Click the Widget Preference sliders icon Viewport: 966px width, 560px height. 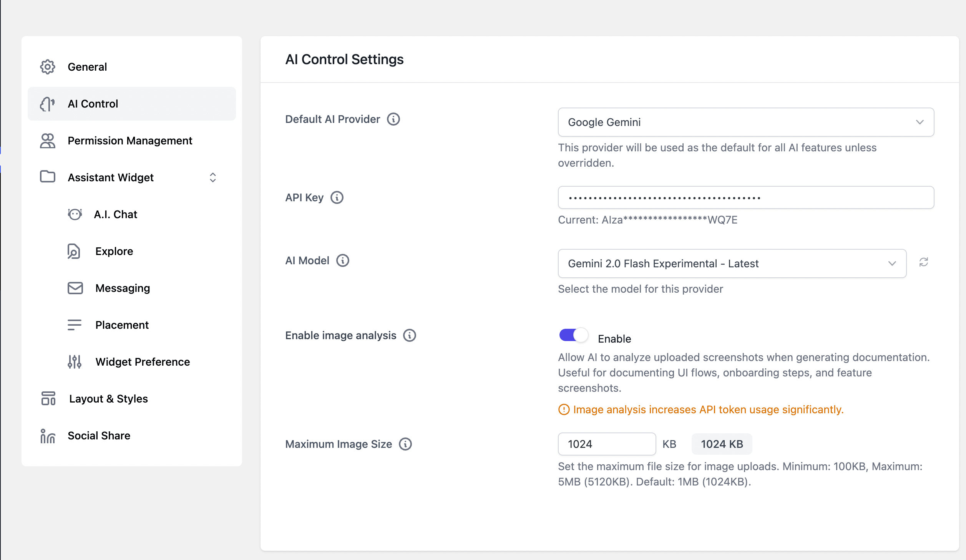[75, 362]
